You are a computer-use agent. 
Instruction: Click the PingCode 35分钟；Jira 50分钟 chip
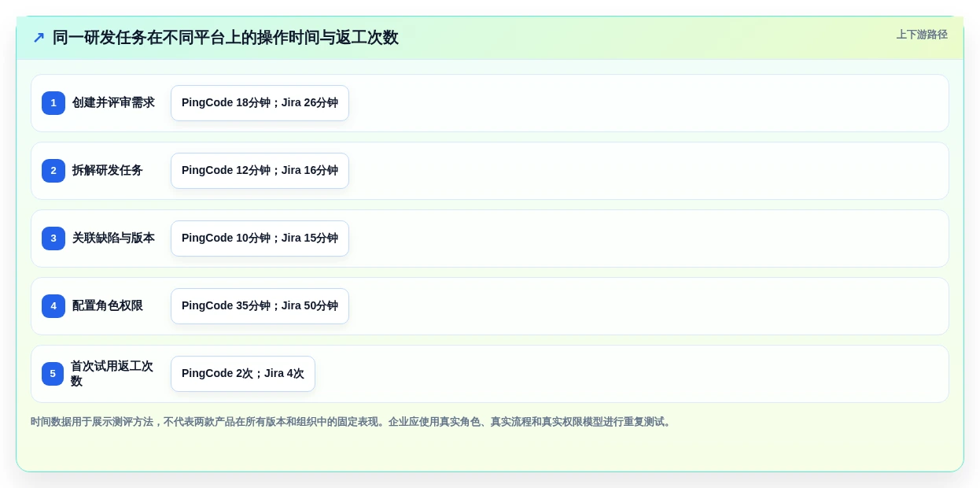(x=260, y=306)
